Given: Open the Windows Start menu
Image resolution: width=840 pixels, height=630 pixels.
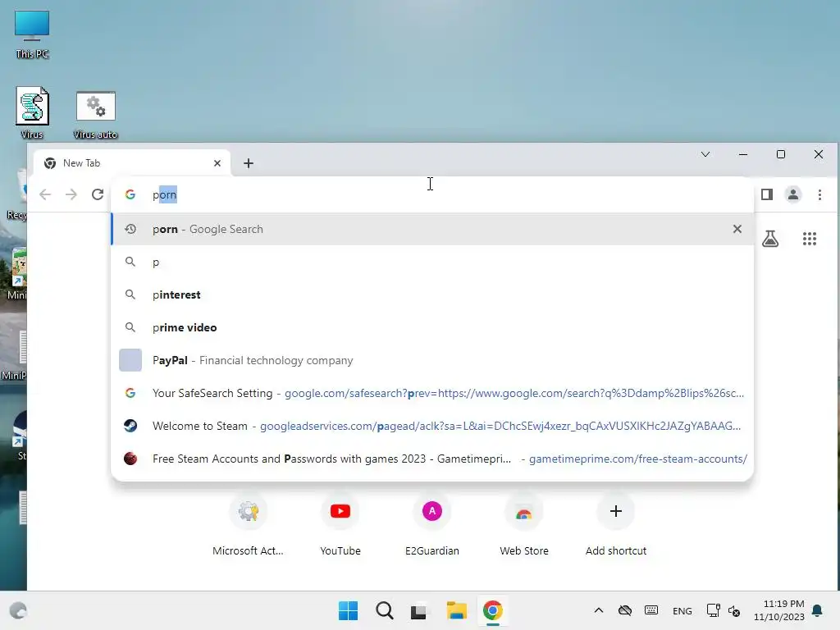Looking at the screenshot, I should pyautogui.click(x=348, y=610).
